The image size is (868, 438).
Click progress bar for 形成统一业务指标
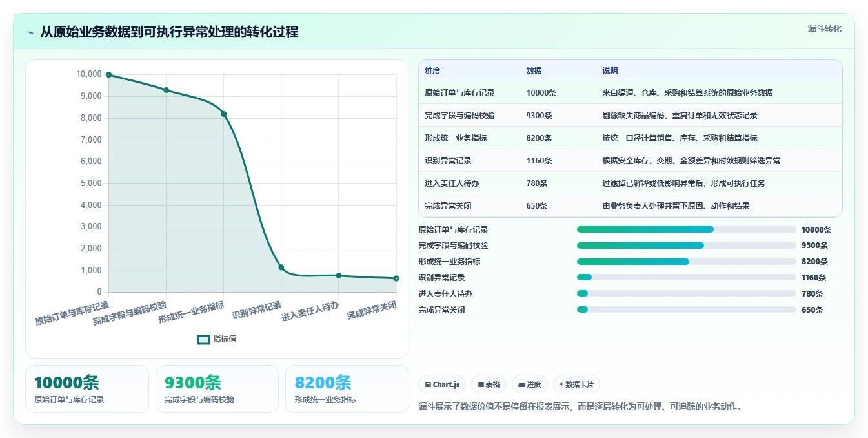point(687,262)
